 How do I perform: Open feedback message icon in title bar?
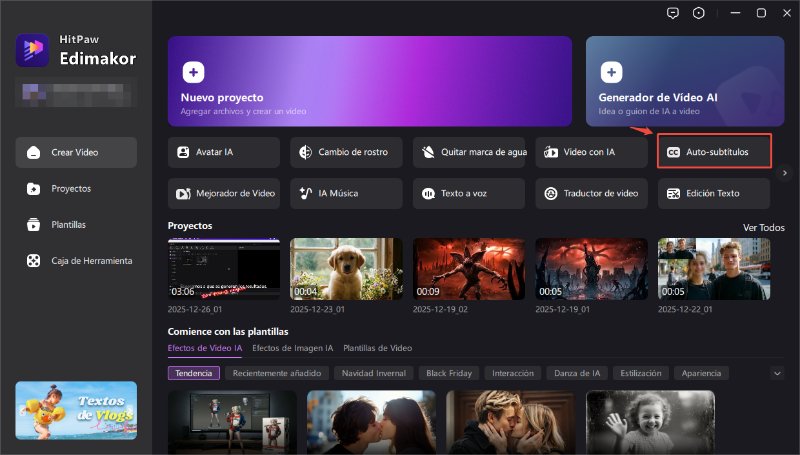(x=673, y=13)
